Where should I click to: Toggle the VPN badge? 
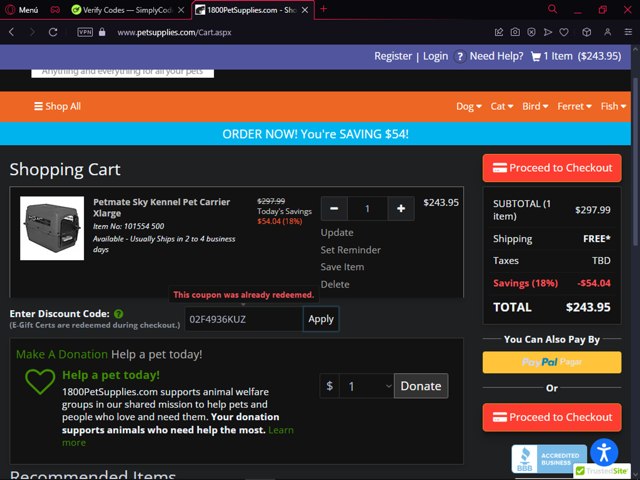[x=85, y=32]
